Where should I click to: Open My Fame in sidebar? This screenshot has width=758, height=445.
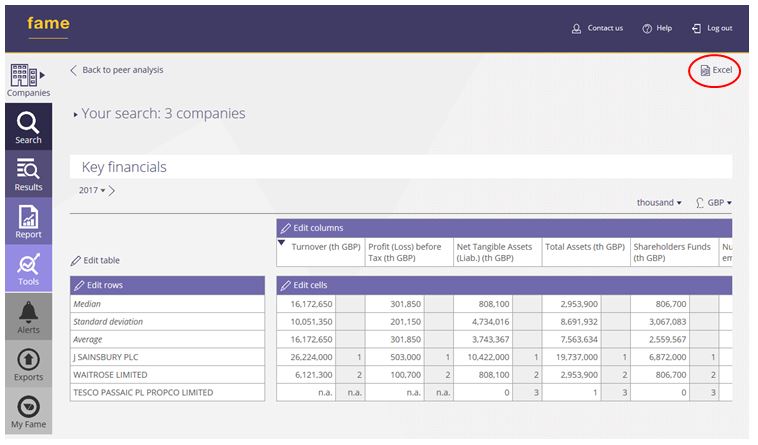point(28,412)
